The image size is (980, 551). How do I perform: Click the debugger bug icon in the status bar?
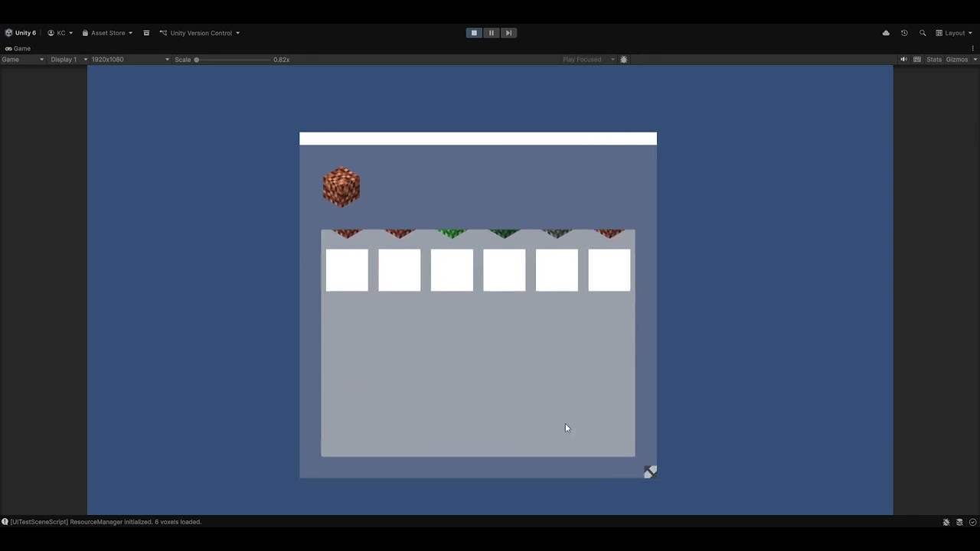click(x=946, y=522)
